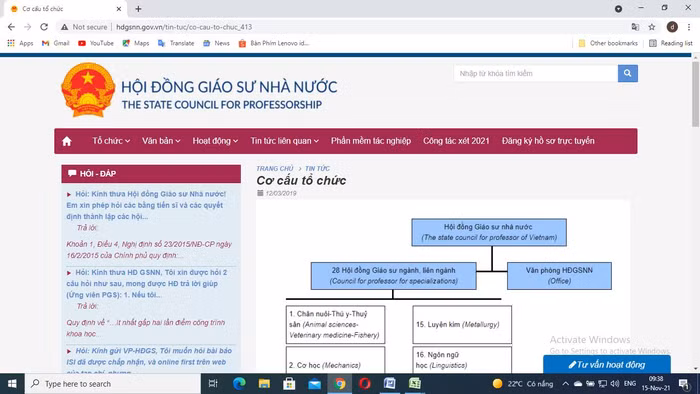Screen dimensions: 700x394
Task: Open the taskbar clock and date
Action: (x=656, y=384)
